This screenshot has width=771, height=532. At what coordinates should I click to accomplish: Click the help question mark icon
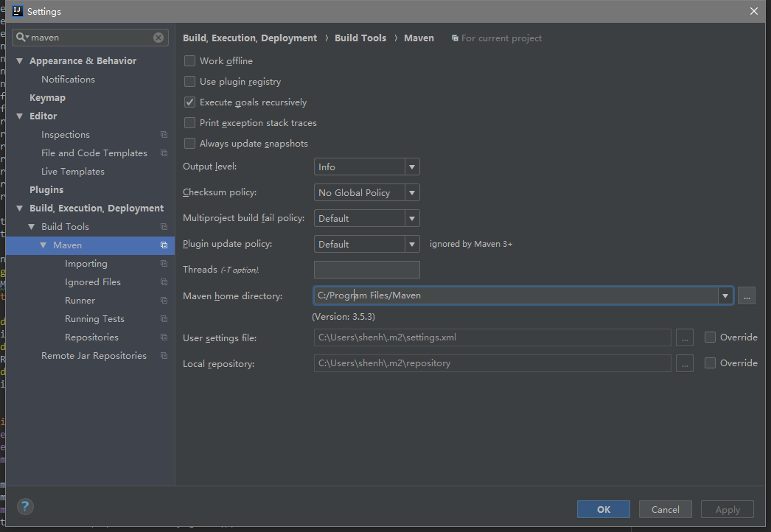25,506
